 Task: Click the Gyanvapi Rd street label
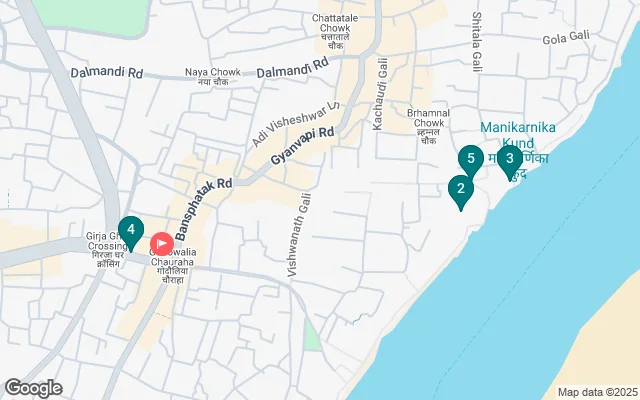point(302,145)
